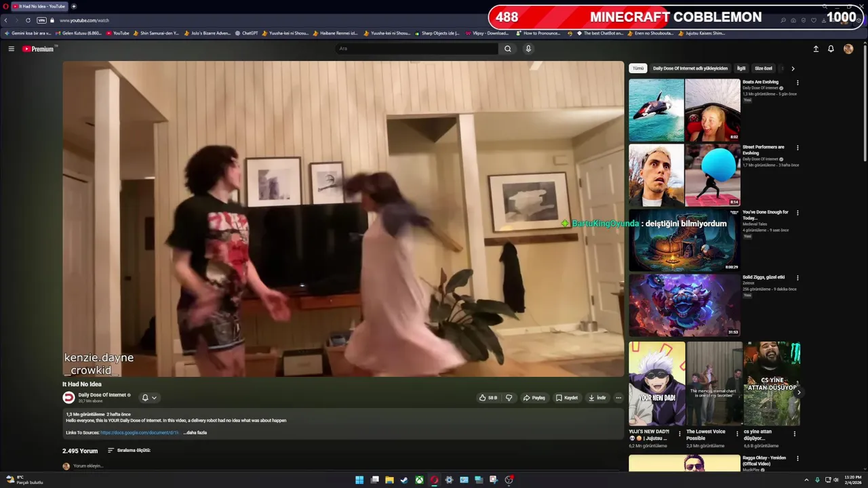Open a new browser tab with plus

(x=74, y=6)
